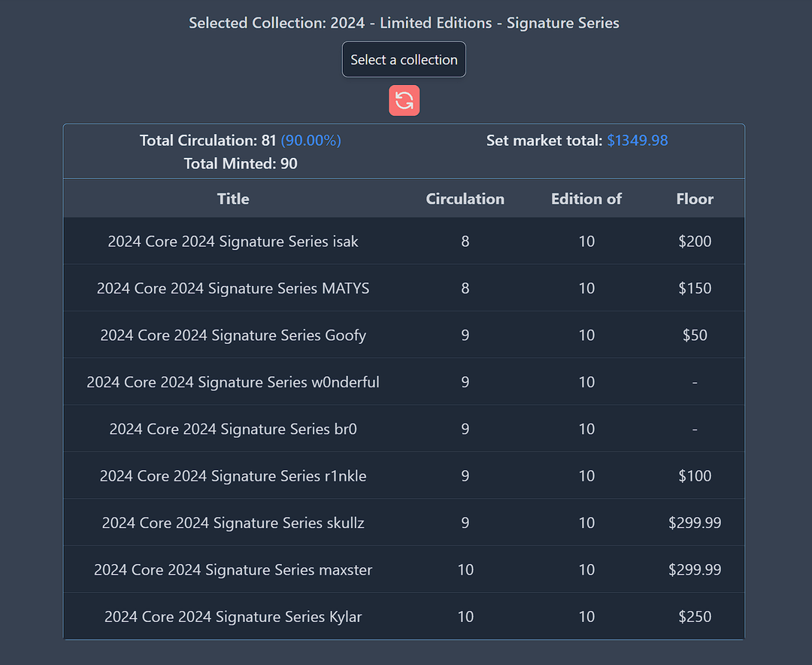Click the $200 floor price for isak
Viewport: 812px width, 665px height.
coord(695,241)
